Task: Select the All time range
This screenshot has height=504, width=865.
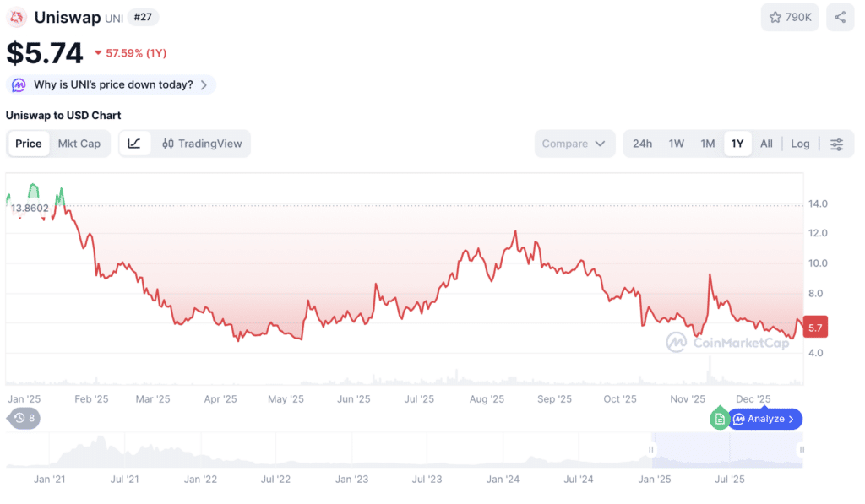Action: pos(766,144)
